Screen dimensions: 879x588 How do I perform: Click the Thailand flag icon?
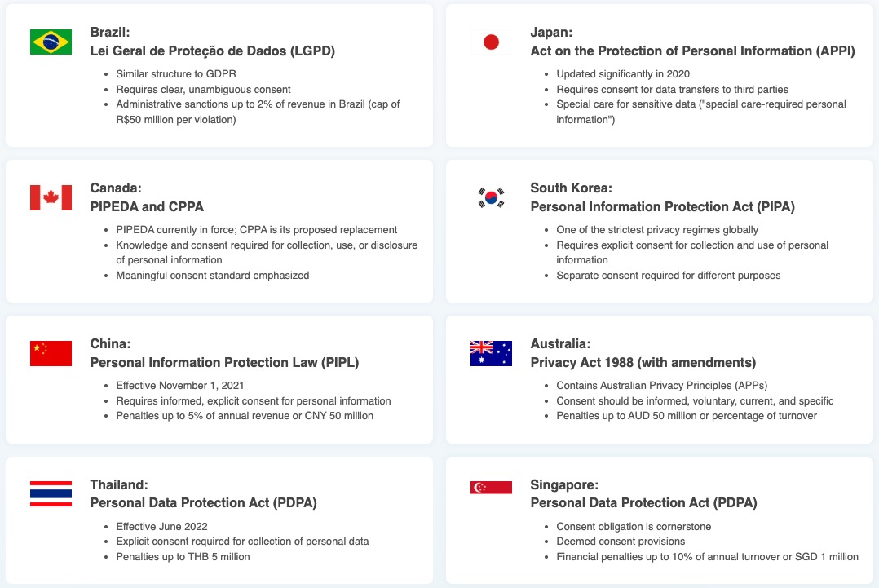pyautogui.click(x=51, y=493)
